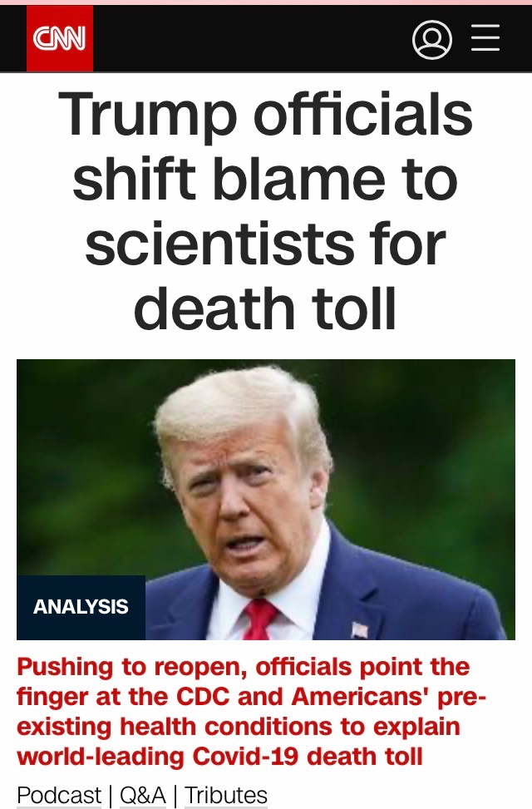Click the ANALYSIS badge on the photo
The image size is (532, 809).
81,607
